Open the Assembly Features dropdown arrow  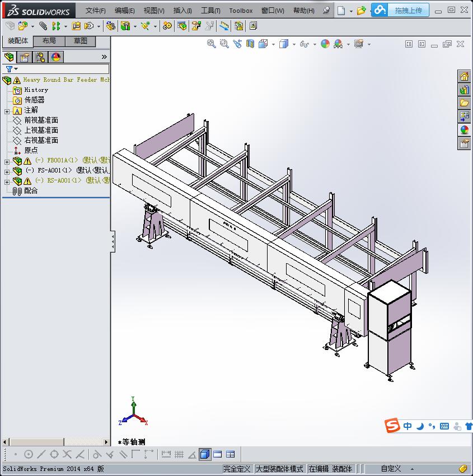(135, 27)
